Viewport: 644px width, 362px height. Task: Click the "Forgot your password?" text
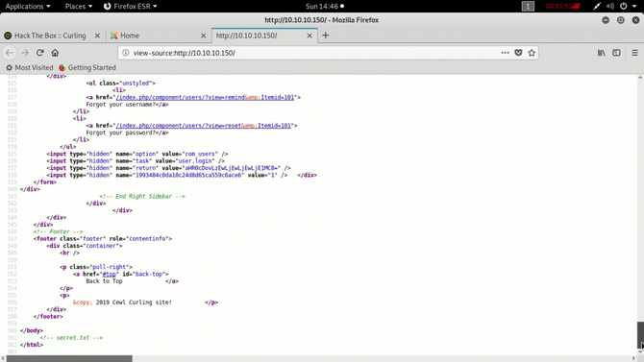[120, 133]
